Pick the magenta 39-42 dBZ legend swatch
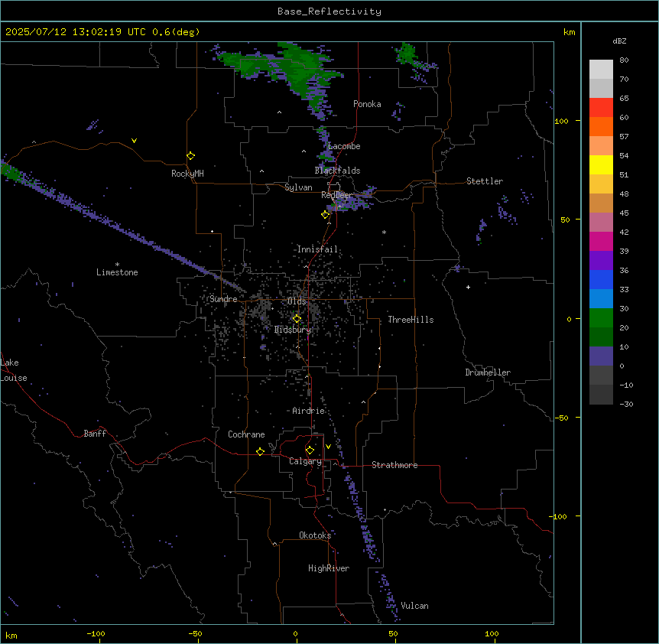The width and height of the screenshot is (659, 644). (601, 241)
